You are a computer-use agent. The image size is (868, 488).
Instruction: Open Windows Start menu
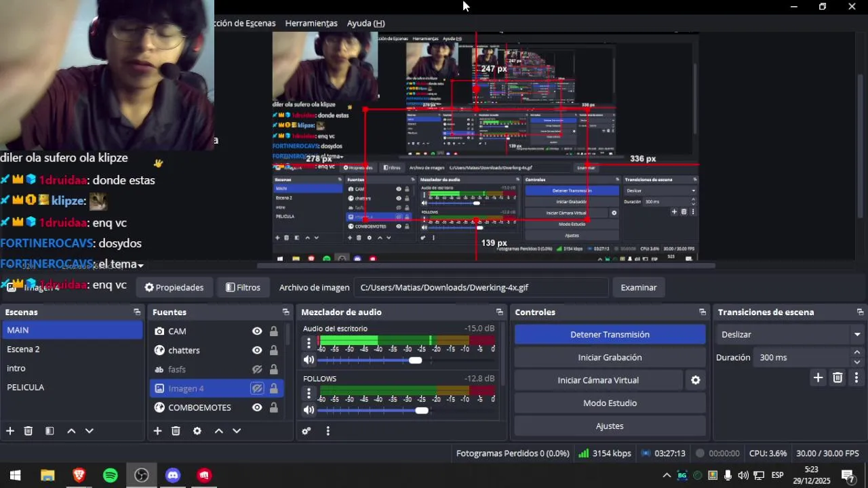click(x=15, y=475)
